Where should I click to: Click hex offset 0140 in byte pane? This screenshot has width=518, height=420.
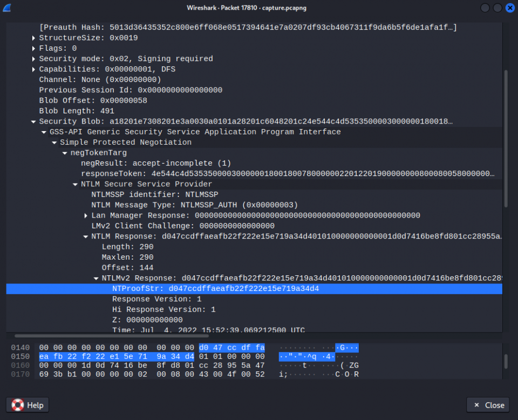[20, 348]
